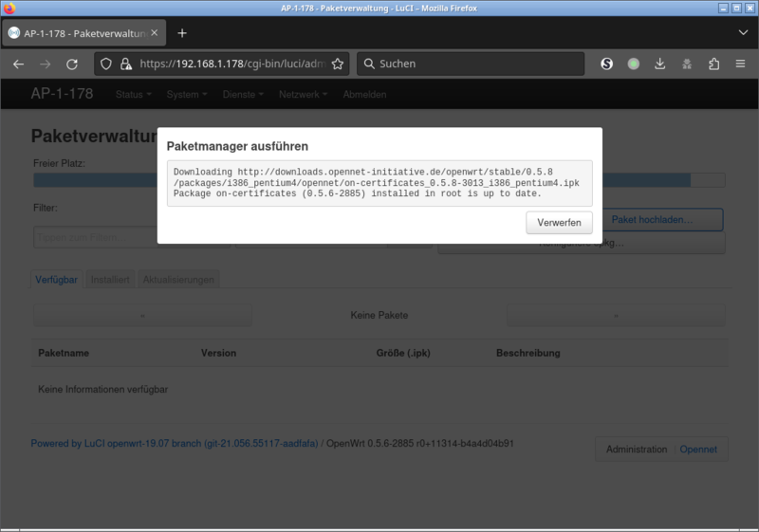Click the Administration footer label
Image resolution: width=759 pixels, height=532 pixels.
tap(637, 449)
